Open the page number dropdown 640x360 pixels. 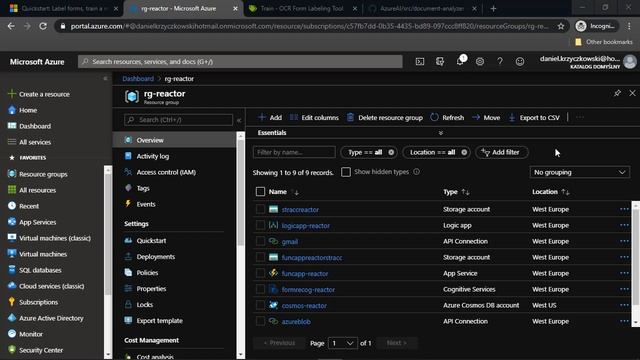pyautogui.click(x=343, y=343)
